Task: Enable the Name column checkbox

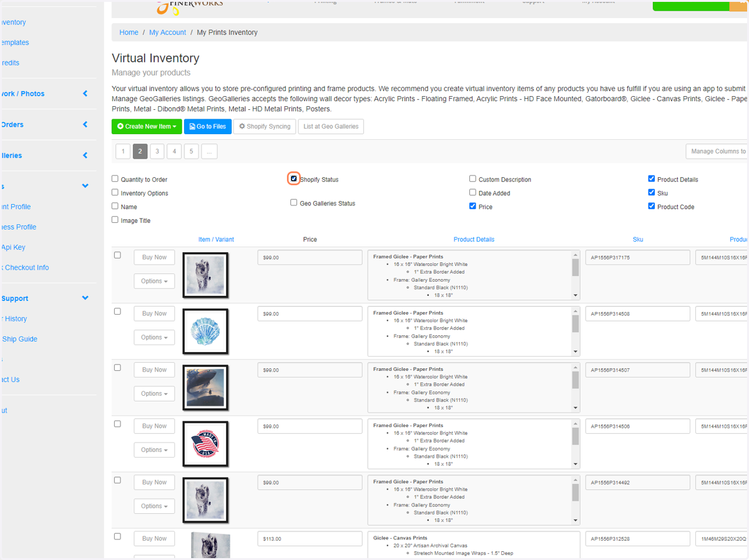Action: (115, 206)
